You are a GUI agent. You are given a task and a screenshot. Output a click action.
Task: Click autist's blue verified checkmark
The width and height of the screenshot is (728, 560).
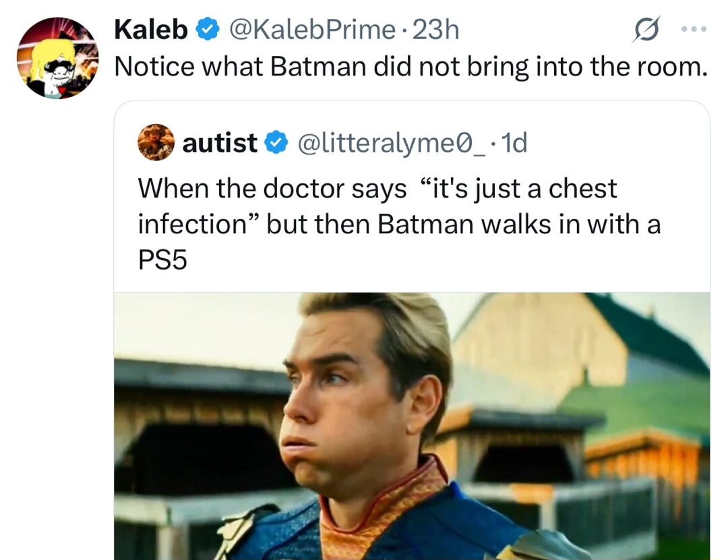click(276, 142)
